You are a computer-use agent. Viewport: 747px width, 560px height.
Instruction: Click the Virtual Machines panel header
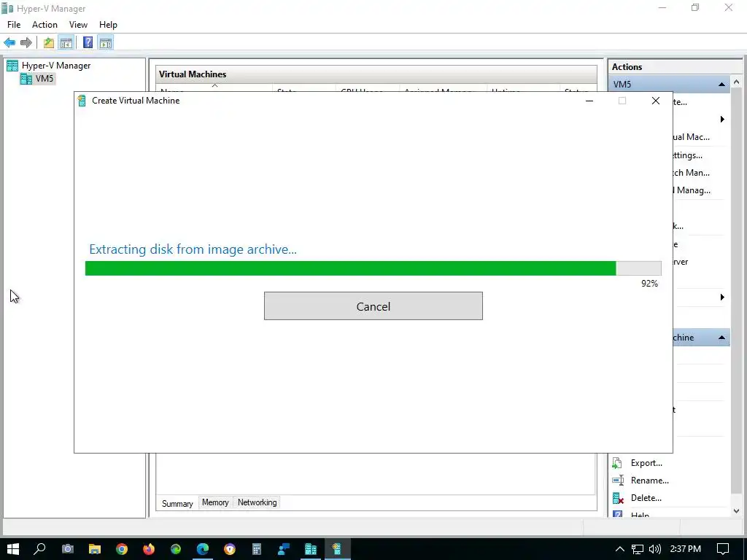[x=376, y=74]
